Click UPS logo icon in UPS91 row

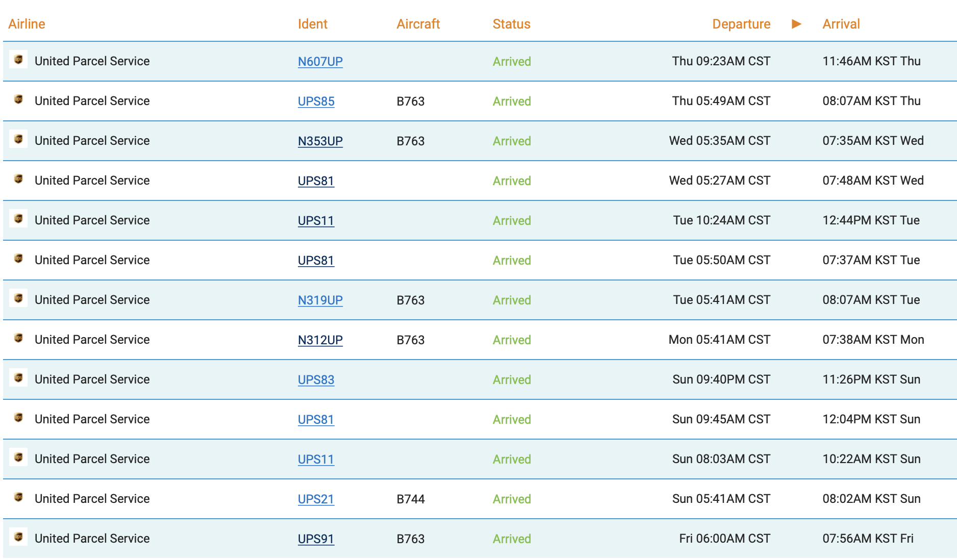click(x=18, y=537)
